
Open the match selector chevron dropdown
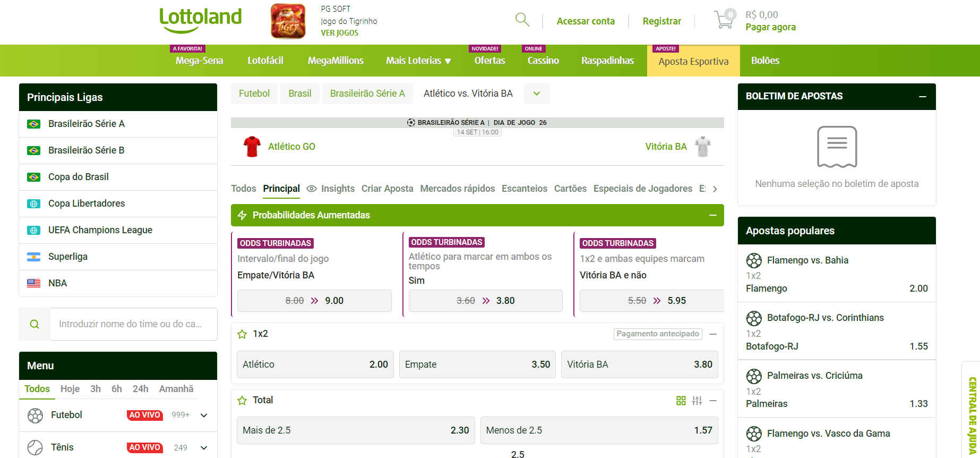537,94
